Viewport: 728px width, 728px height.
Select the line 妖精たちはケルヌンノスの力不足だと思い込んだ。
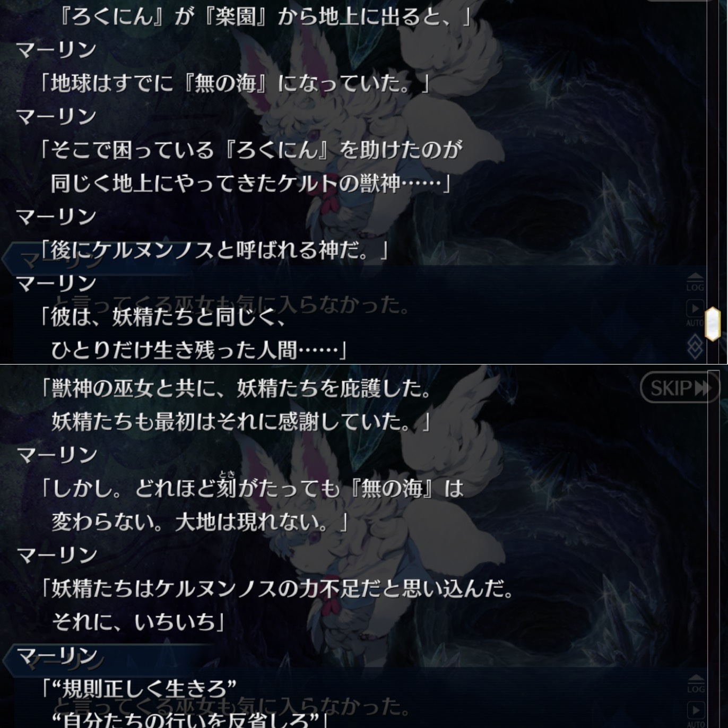(276, 588)
